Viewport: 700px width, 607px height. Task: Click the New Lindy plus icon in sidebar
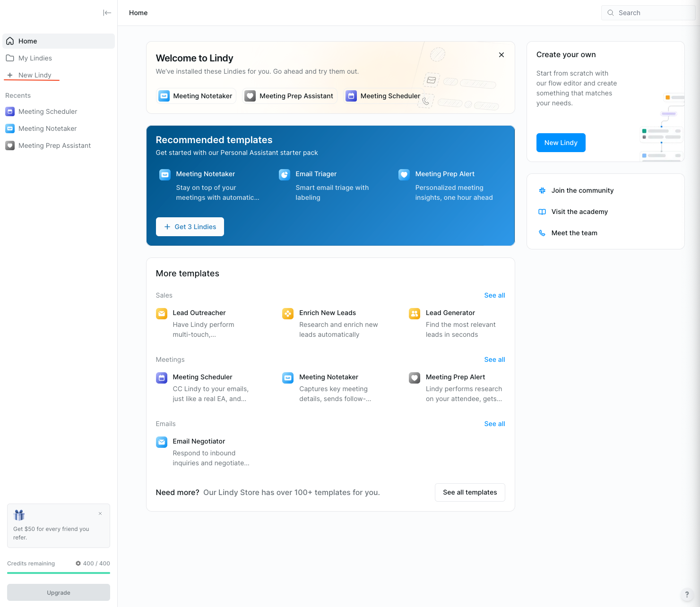coord(9,75)
